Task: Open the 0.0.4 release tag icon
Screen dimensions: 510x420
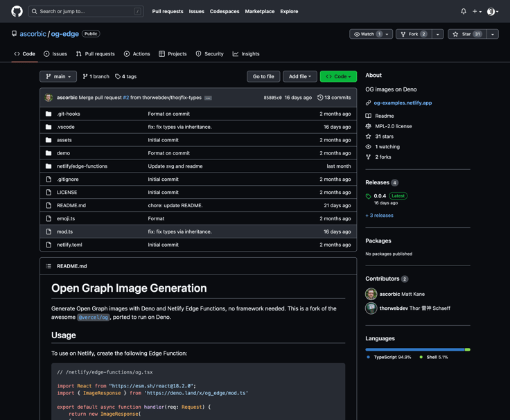Action: click(x=368, y=196)
